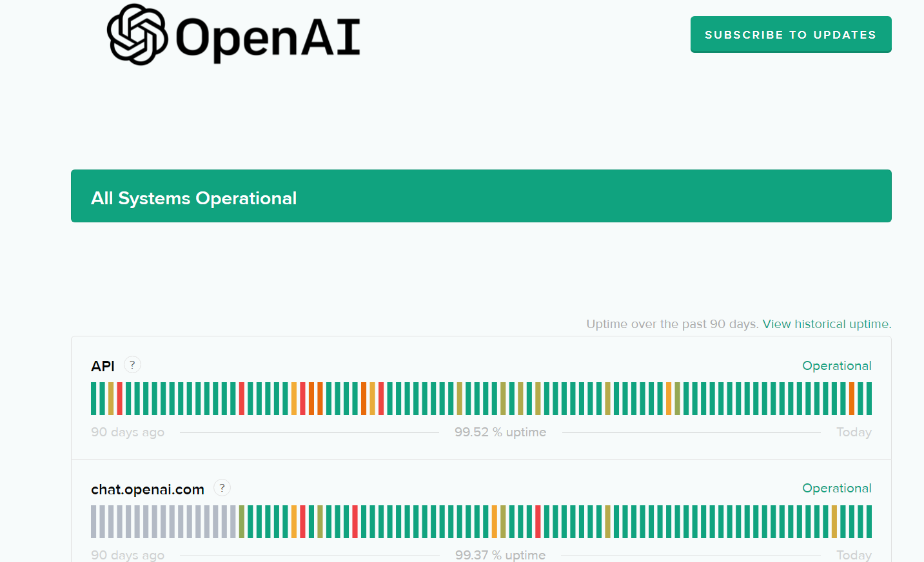Image resolution: width=924 pixels, height=562 pixels.
Task: Select the first gray bar in chat.openai.com row
Action: [x=93, y=521]
